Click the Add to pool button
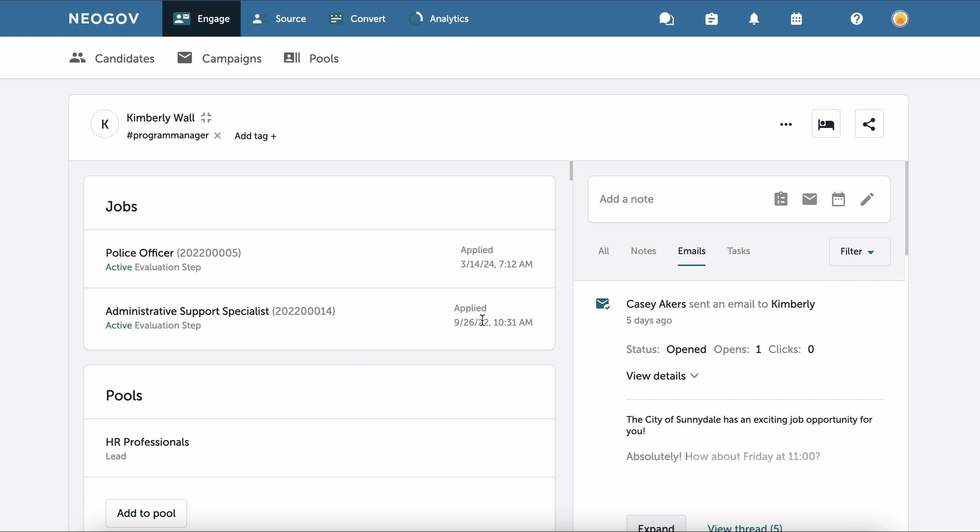 (146, 513)
